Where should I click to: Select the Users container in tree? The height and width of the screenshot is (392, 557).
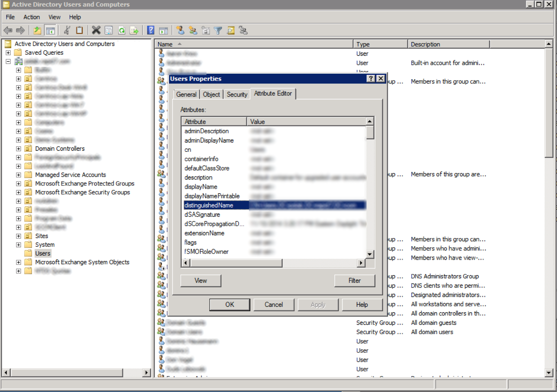43,253
